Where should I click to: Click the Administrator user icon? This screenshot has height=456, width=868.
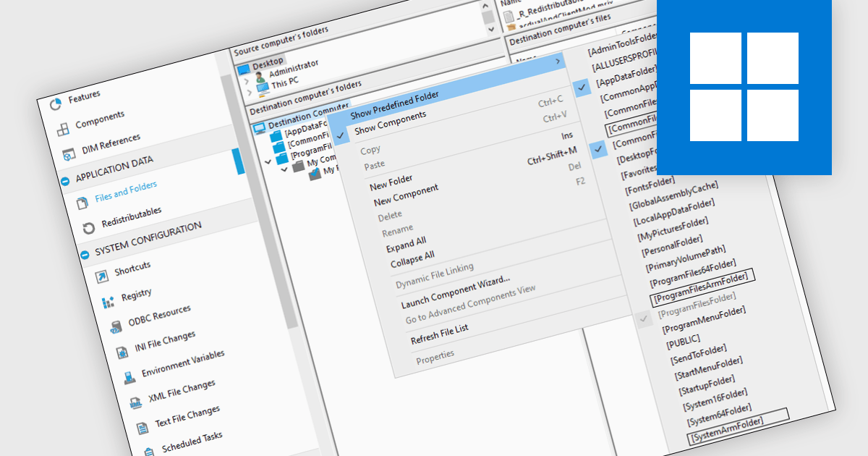point(260,78)
